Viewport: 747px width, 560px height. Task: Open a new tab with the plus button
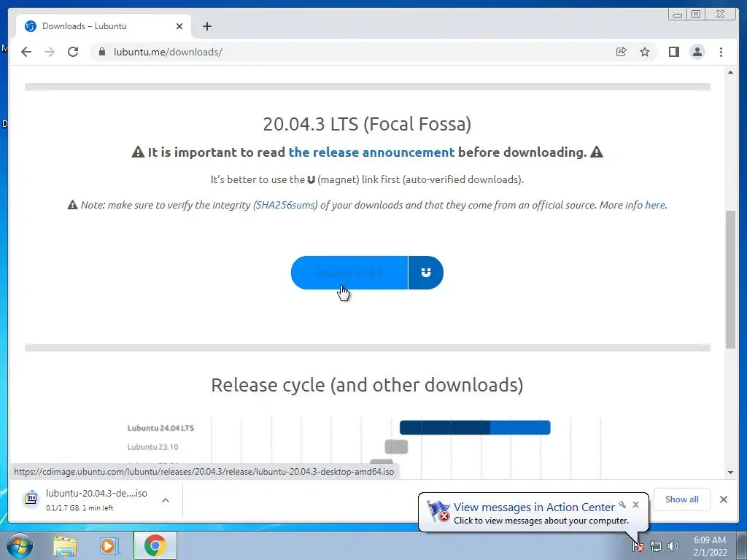[206, 26]
